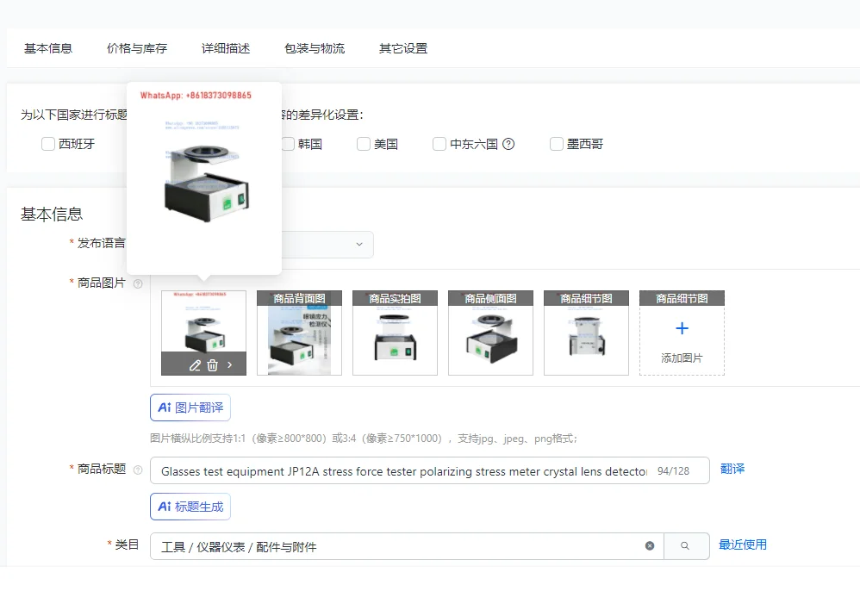860x616 pixels.
Task: Delete the first product image via trash icon
Action: pos(212,364)
